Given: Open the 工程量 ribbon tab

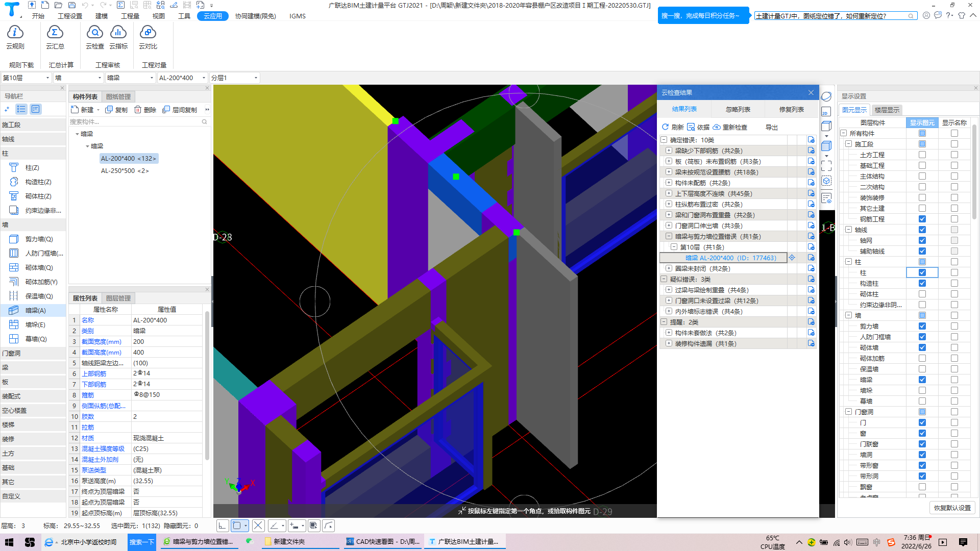Looking at the screenshot, I should pyautogui.click(x=130, y=16).
